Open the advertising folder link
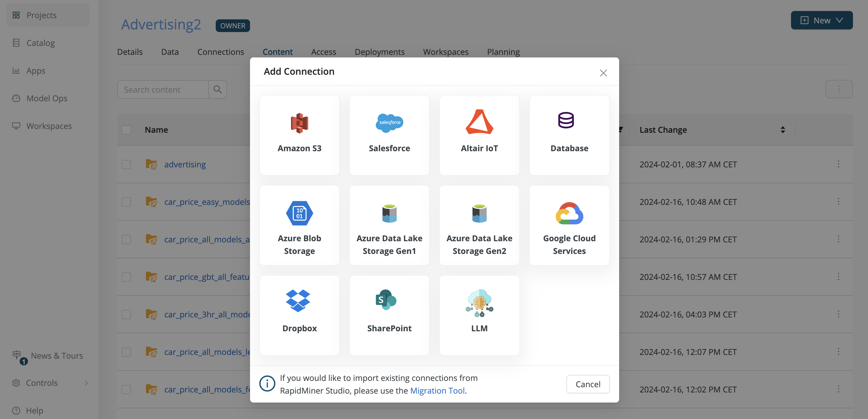The height and width of the screenshot is (419, 868). (185, 164)
